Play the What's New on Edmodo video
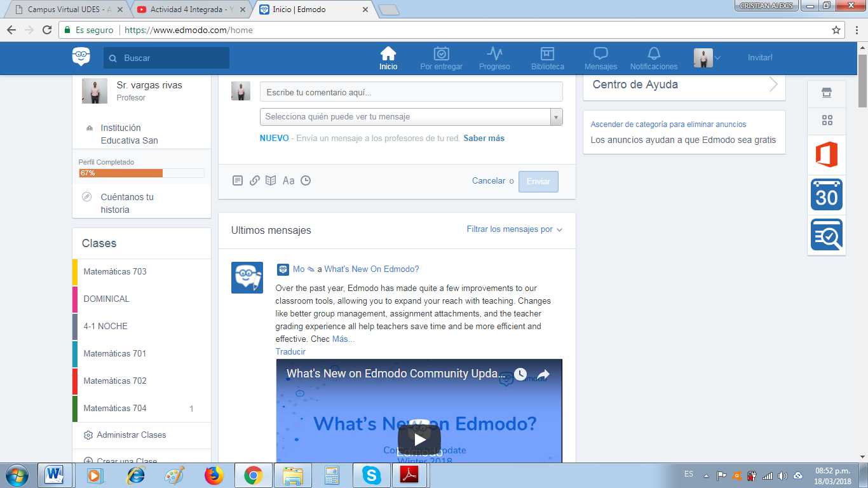 (418, 438)
